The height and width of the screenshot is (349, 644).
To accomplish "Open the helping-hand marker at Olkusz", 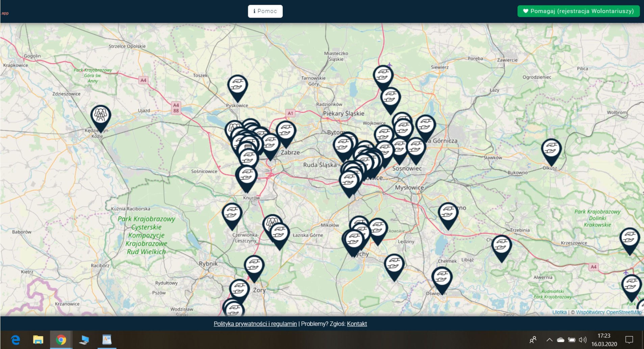I will [x=551, y=149].
